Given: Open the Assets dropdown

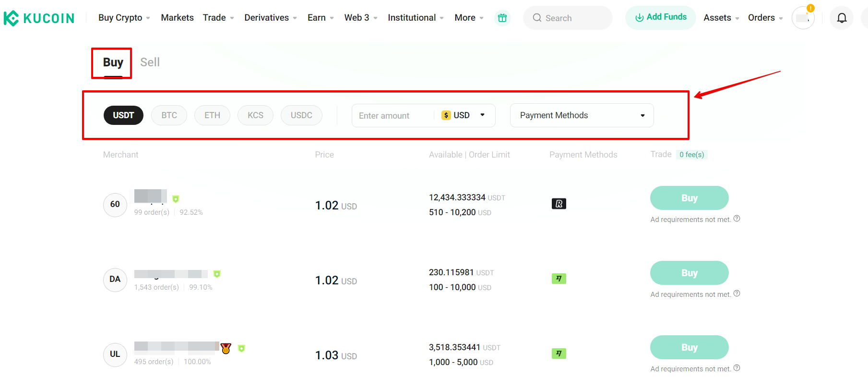Looking at the screenshot, I should click(x=721, y=18).
